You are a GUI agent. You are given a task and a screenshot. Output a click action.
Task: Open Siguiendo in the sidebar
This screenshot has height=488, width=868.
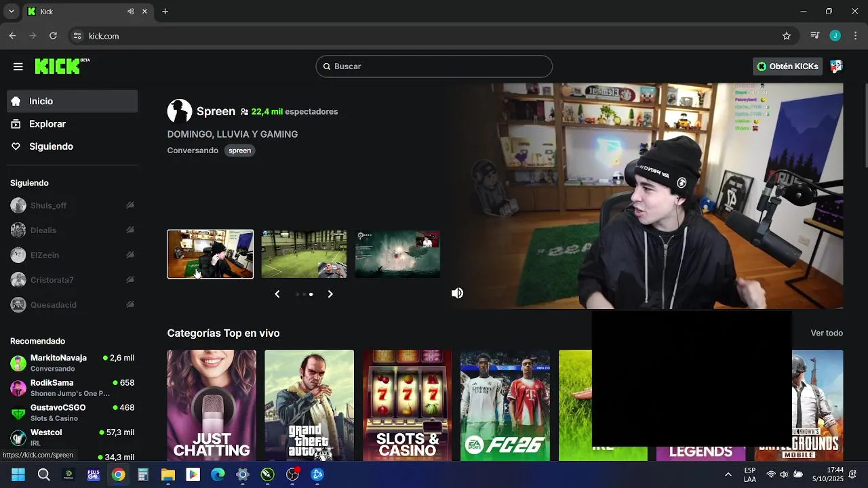[73, 146]
